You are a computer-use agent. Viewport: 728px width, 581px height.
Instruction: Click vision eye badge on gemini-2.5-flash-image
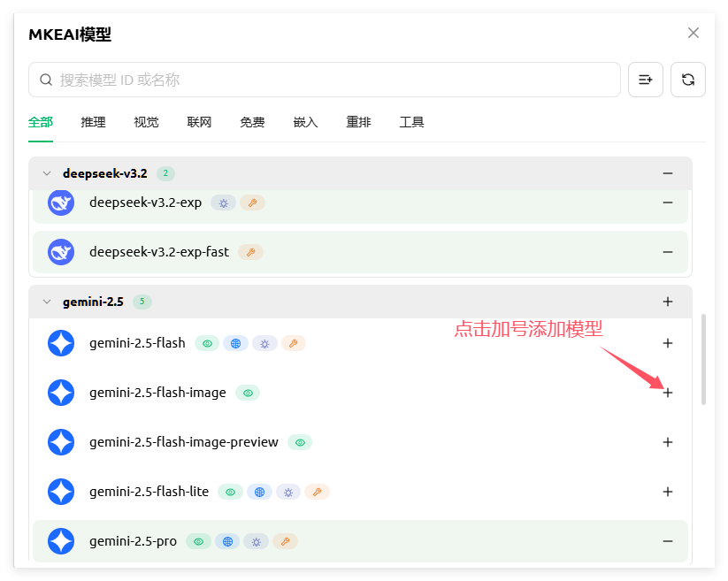pos(248,393)
